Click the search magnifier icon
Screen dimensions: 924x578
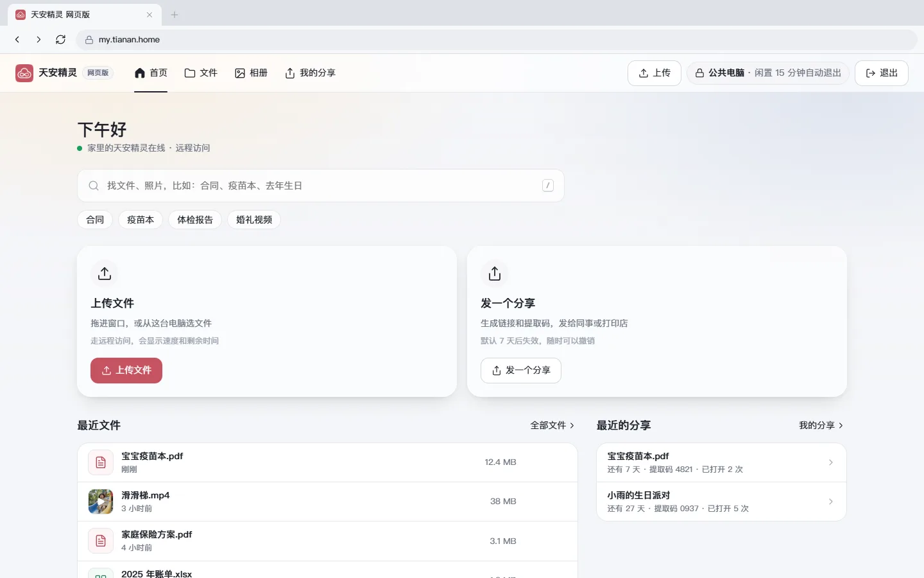(x=94, y=186)
